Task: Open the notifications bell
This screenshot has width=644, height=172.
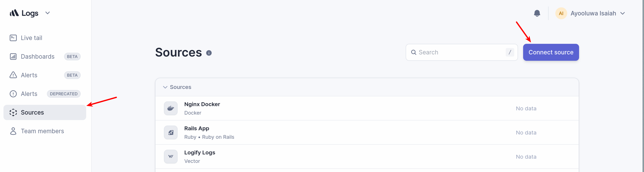Action: pyautogui.click(x=537, y=13)
